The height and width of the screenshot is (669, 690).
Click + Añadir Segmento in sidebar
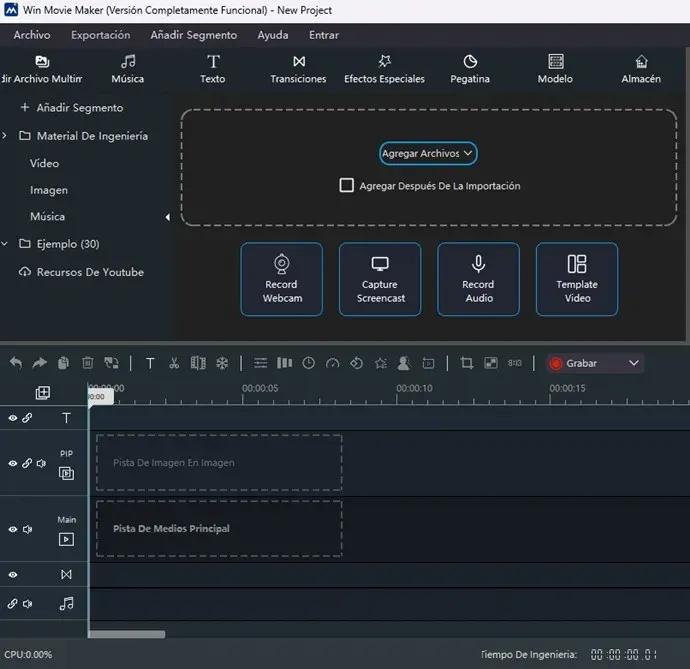pos(72,108)
